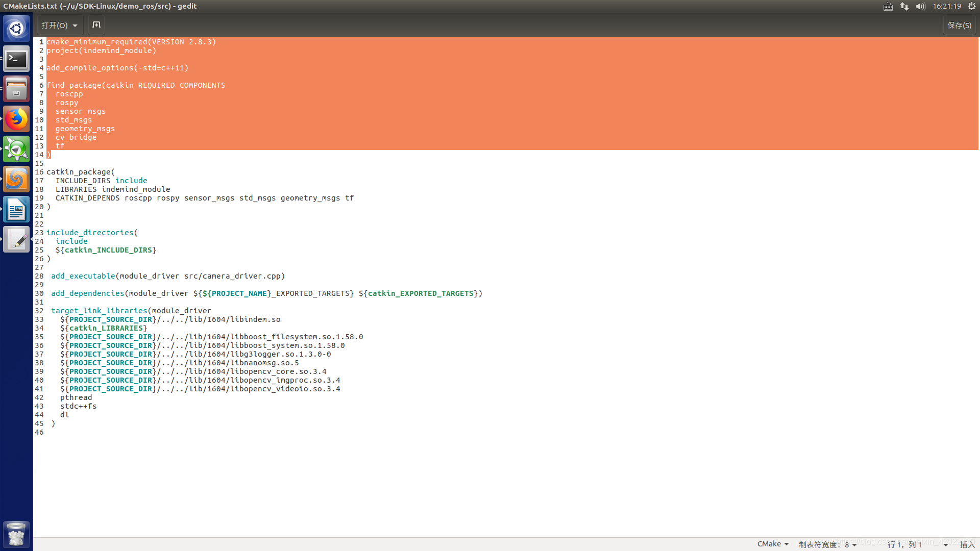Click the libindem.so library path line
This screenshot has width=980, height=551.
[170, 319]
